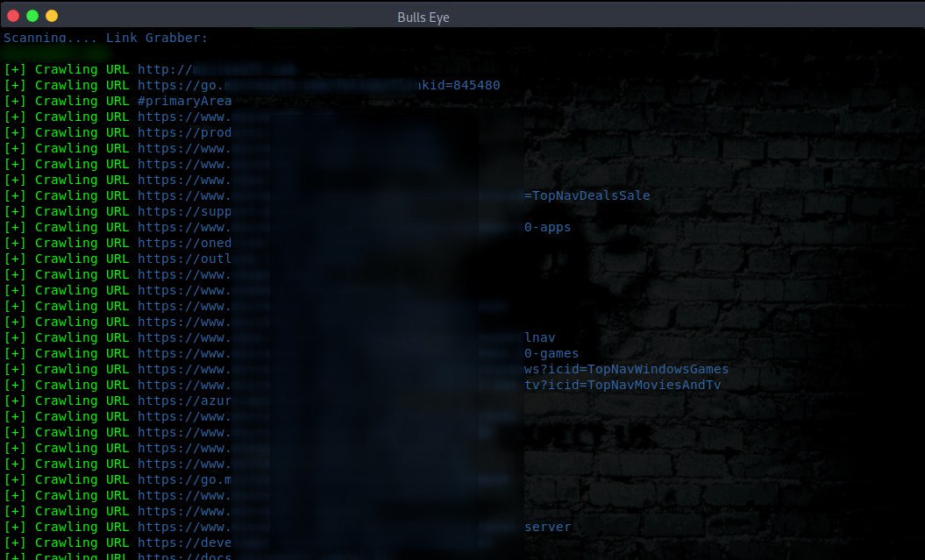Click the Scanning Link Grabber heading text
Viewport: 925px width, 560px height.
click(105, 38)
